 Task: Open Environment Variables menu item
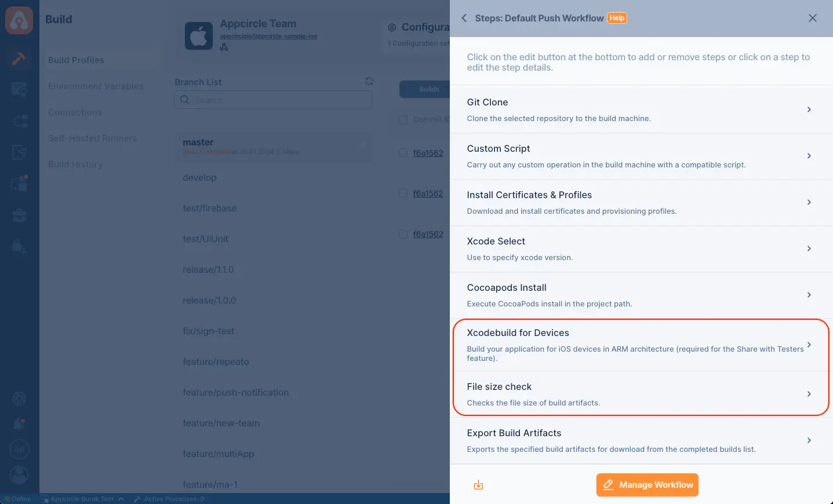pyautogui.click(x=96, y=86)
